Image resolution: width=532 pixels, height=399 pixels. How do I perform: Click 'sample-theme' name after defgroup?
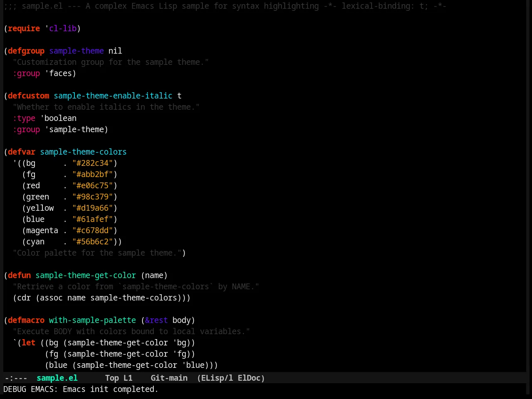76,51
